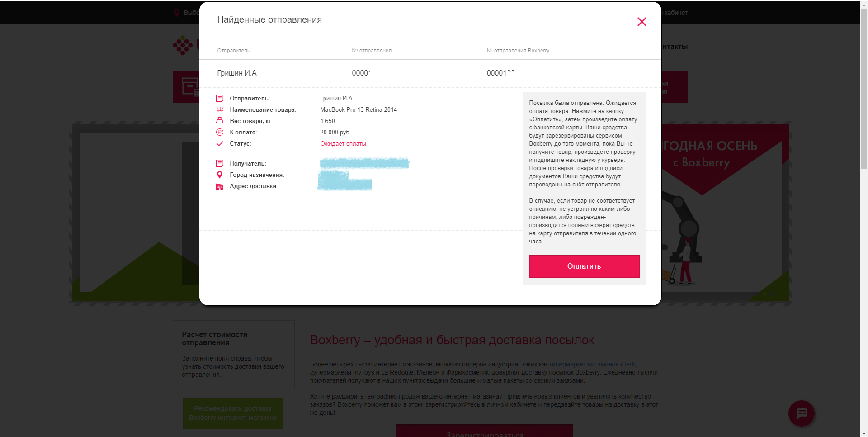868x437 pixels.
Task: Click the Boxberry удобная и быстрая доставка heading
Action: pos(452,340)
